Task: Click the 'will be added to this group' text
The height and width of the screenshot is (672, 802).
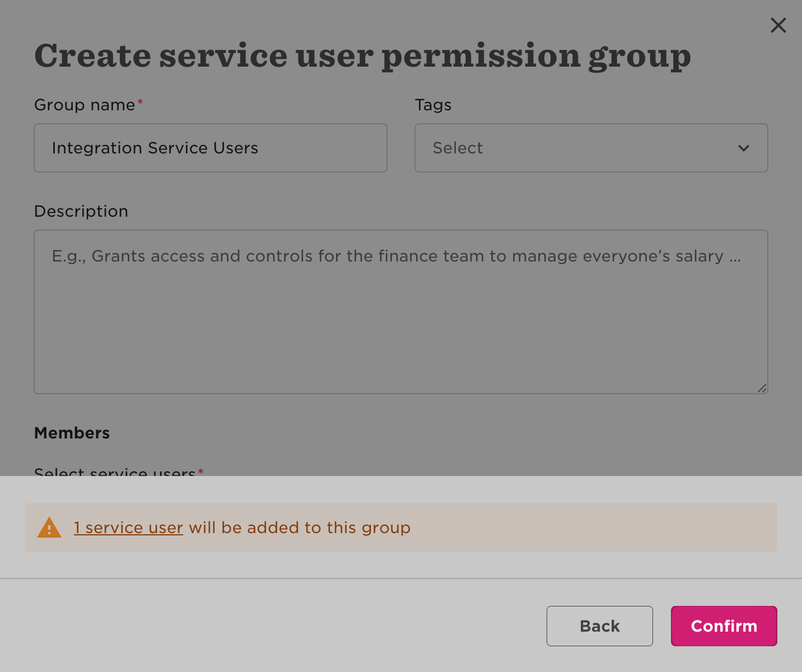Action: coord(300,528)
